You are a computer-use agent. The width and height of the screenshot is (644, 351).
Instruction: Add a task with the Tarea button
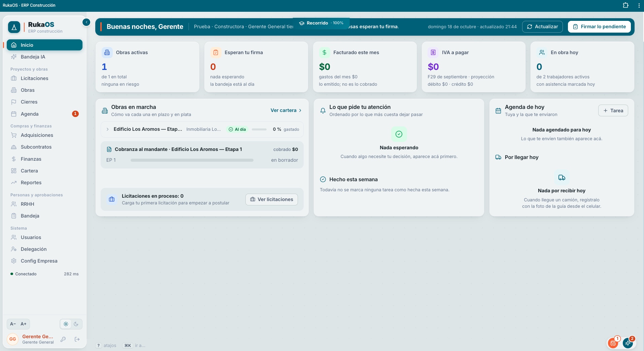[x=613, y=111]
